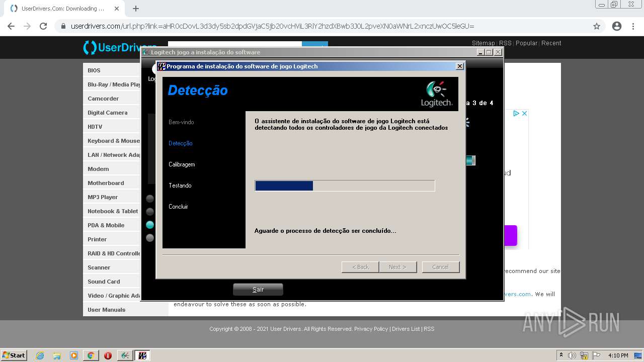Click the browser back arrow
This screenshot has width=644, height=362.
point(11,26)
